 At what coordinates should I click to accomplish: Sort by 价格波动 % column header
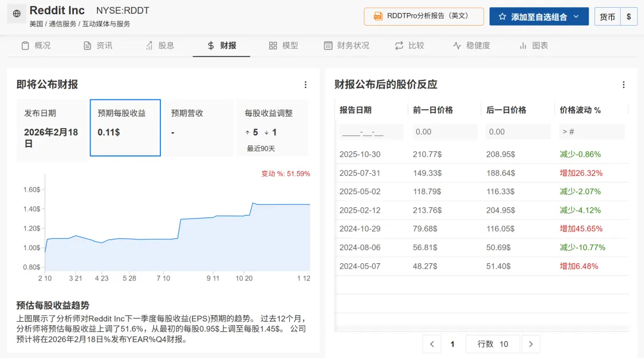click(580, 110)
